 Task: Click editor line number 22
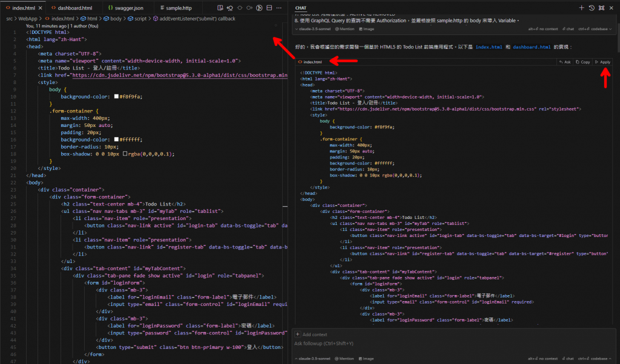coord(13,183)
